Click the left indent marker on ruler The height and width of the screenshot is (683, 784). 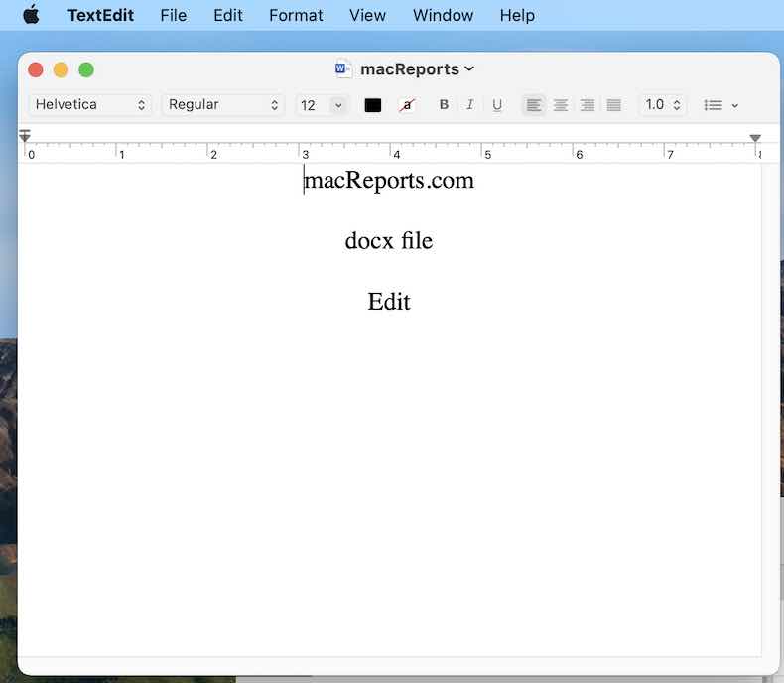click(x=25, y=135)
